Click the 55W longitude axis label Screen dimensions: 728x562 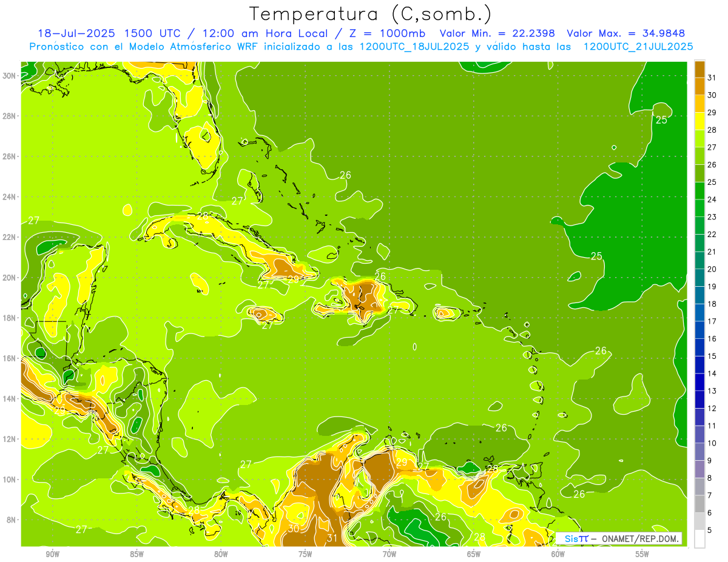pyautogui.click(x=642, y=554)
